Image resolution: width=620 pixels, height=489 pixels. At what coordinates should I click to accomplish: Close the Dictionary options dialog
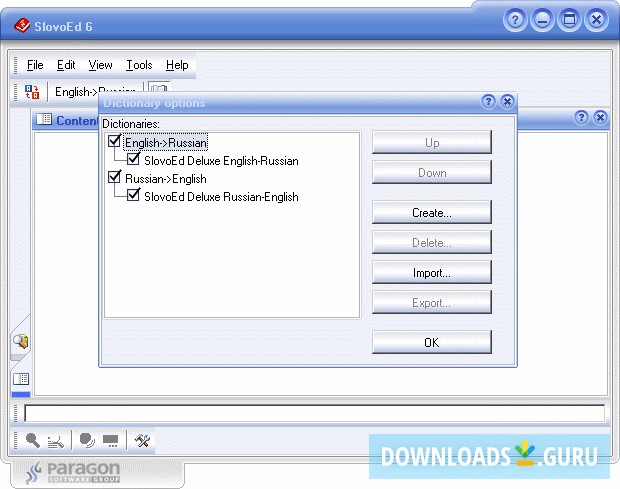point(507,102)
